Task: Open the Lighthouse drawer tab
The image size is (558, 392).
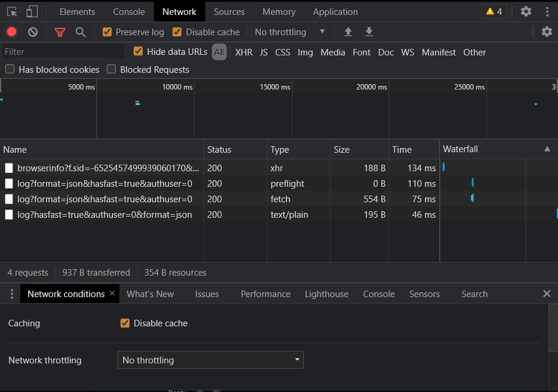Action: (326, 294)
